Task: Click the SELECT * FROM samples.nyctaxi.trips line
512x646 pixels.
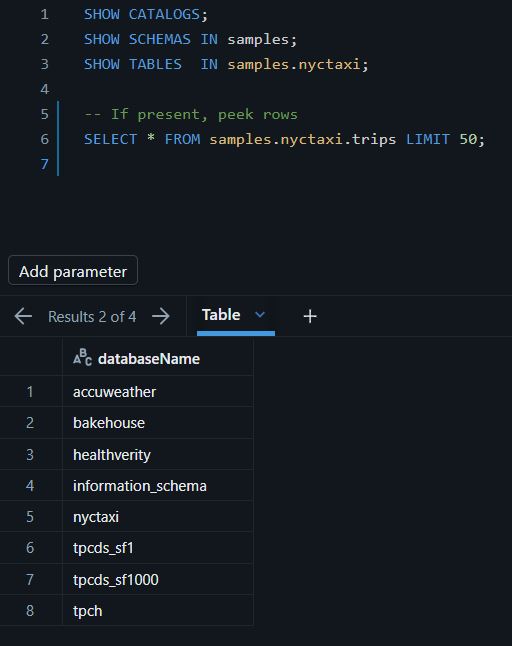Action: tap(285, 139)
